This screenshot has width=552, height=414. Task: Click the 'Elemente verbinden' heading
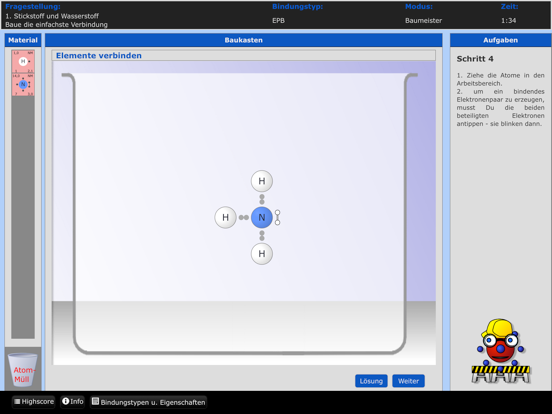point(99,56)
